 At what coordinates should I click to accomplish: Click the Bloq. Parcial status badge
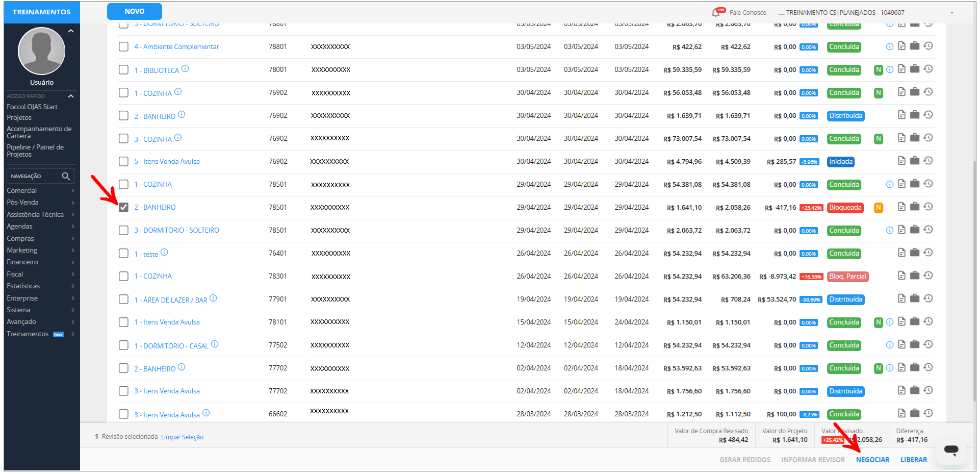click(847, 277)
